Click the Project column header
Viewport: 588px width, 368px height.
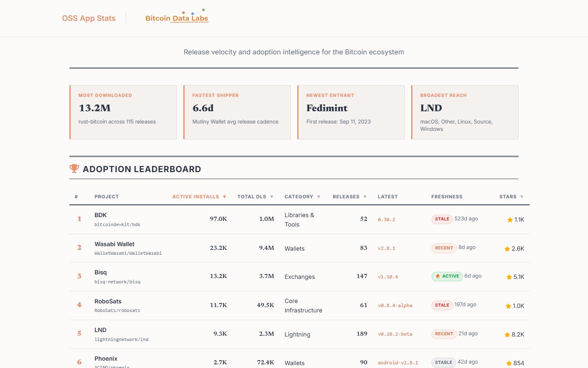point(107,197)
